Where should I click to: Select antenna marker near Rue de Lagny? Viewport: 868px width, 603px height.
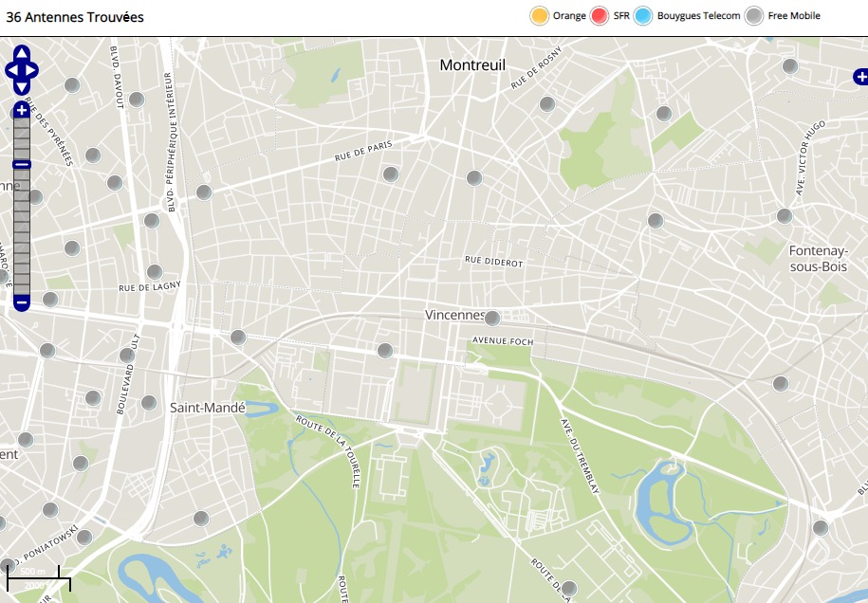click(x=155, y=272)
